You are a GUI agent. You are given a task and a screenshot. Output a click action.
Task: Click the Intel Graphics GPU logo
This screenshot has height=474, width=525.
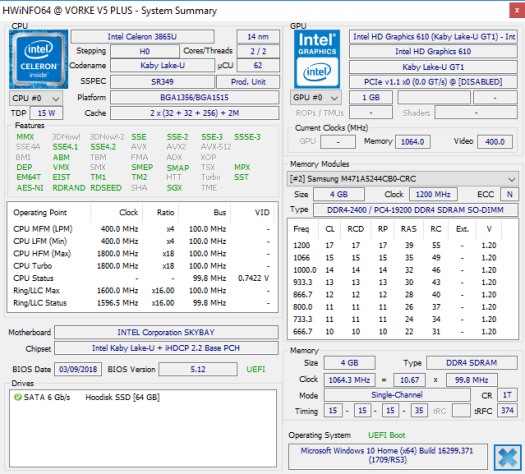[x=317, y=59]
